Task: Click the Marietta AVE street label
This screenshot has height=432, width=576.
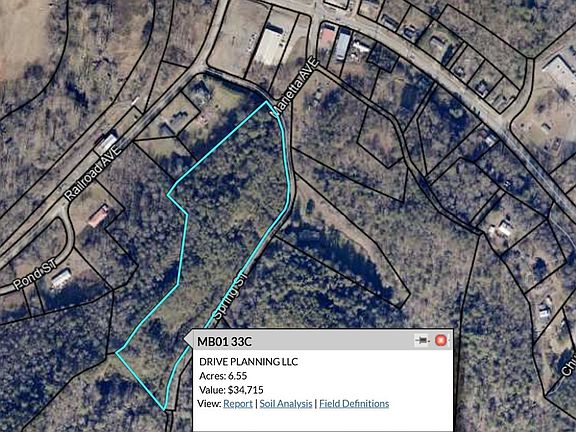Action: click(294, 87)
